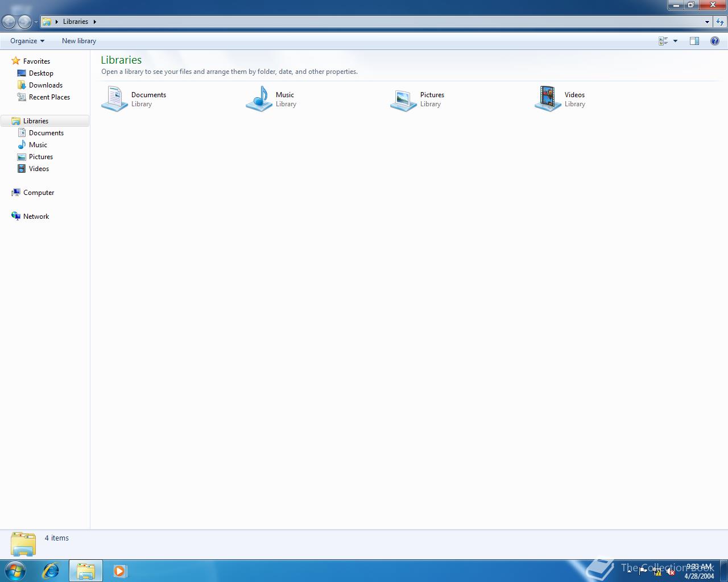Select Libraries in the navigation pane
This screenshot has width=728, height=582.
click(45, 121)
